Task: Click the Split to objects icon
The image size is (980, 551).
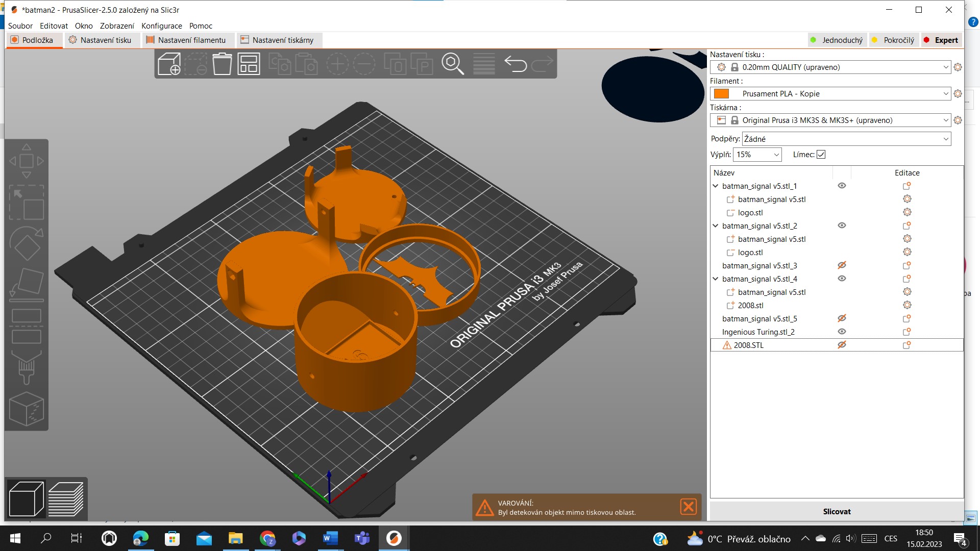Action: [395, 64]
